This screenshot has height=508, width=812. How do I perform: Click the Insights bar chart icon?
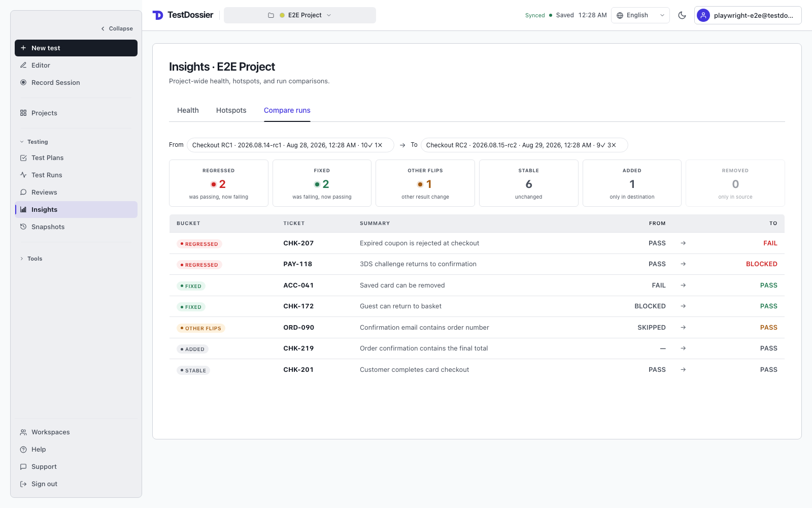click(23, 209)
